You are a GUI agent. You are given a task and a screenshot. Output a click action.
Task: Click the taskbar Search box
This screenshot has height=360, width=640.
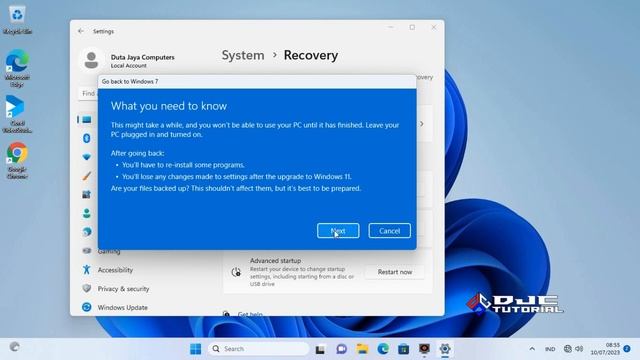pos(258,349)
